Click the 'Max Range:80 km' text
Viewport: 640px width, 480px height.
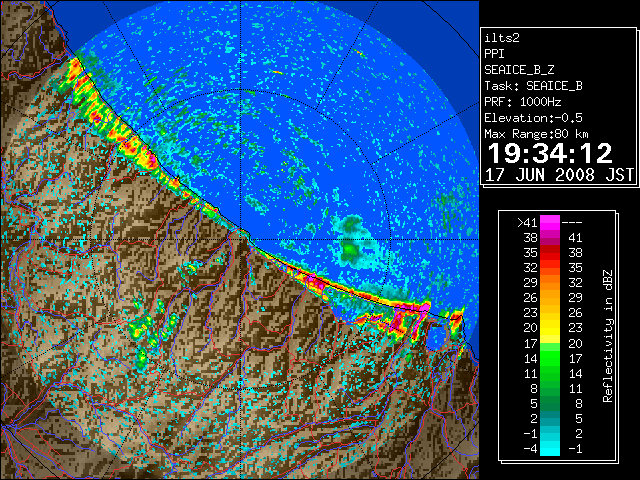(536, 134)
